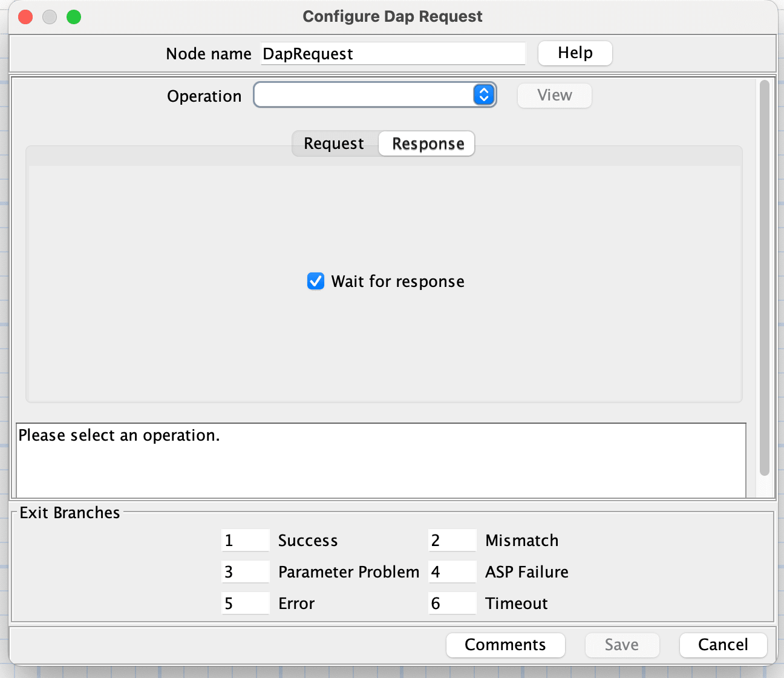Cancel the Dap Request configuration
The image size is (784, 678).
click(x=723, y=645)
